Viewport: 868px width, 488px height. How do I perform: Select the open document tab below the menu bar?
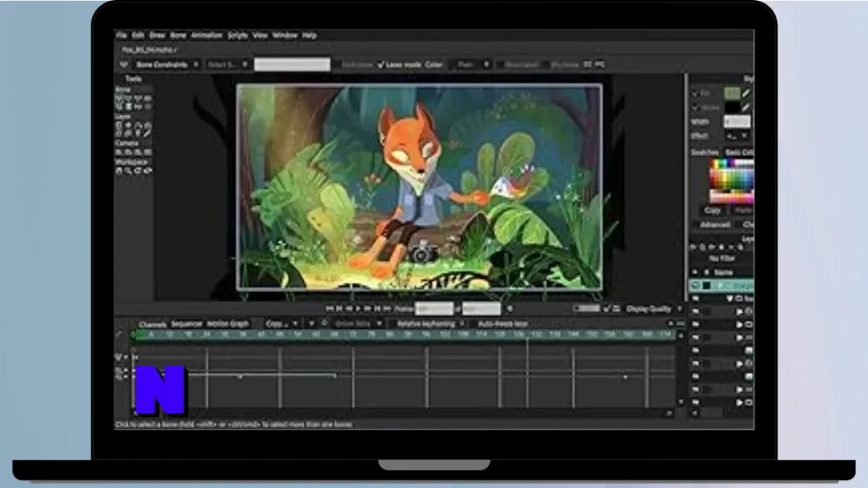(149, 50)
